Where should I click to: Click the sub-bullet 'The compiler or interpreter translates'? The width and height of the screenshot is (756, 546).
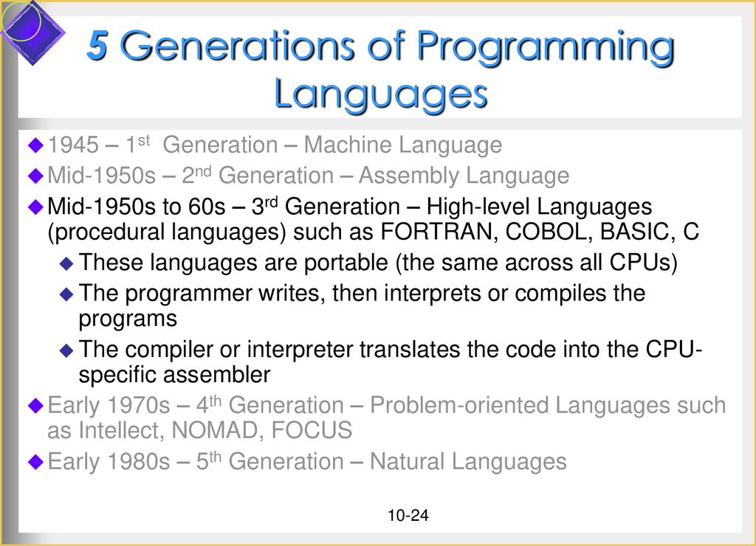391,362
